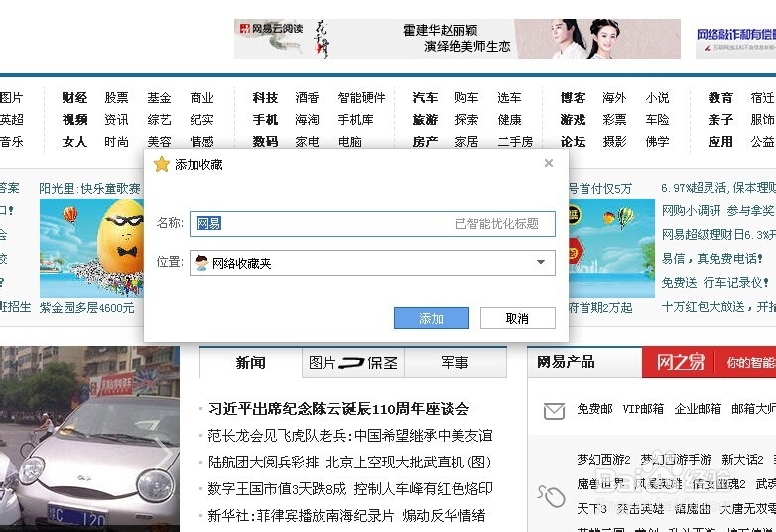Open the 教育 navigation category
The width and height of the screenshot is (776, 532).
[x=720, y=98]
